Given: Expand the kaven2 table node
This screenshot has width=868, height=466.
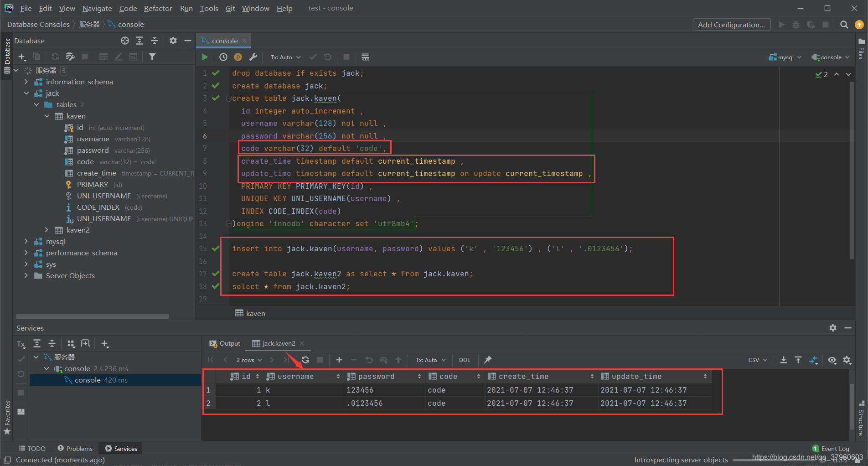Looking at the screenshot, I should pos(46,230).
